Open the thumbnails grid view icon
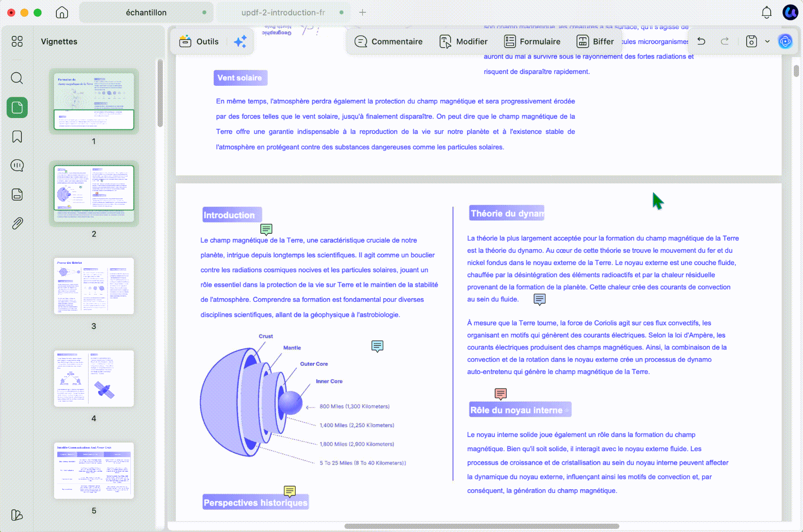This screenshot has height=532, width=803. (17, 42)
